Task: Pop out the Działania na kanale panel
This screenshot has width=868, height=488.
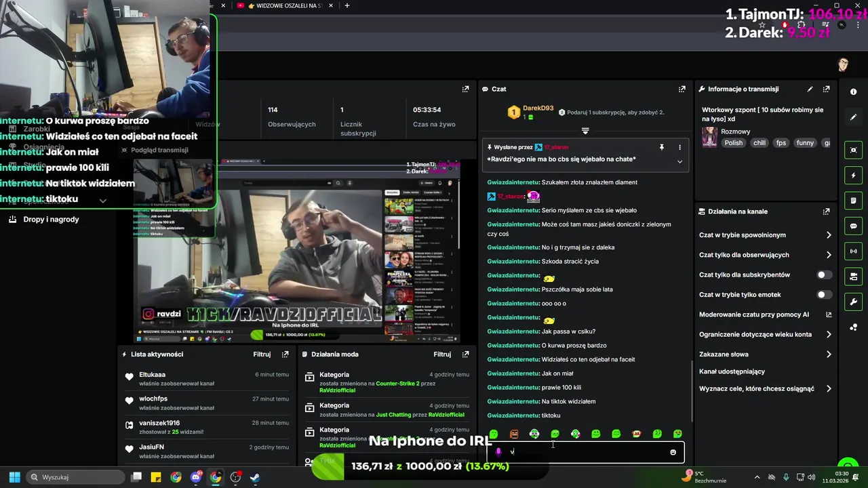Action: [826, 211]
